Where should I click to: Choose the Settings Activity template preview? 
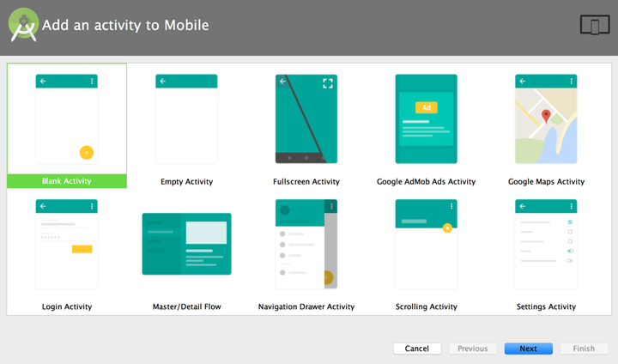[546, 244]
